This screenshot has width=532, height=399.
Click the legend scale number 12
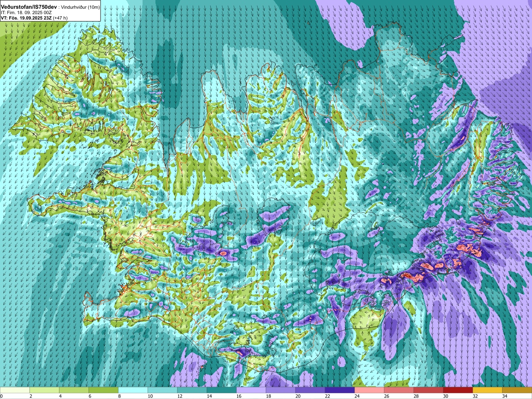180,396
